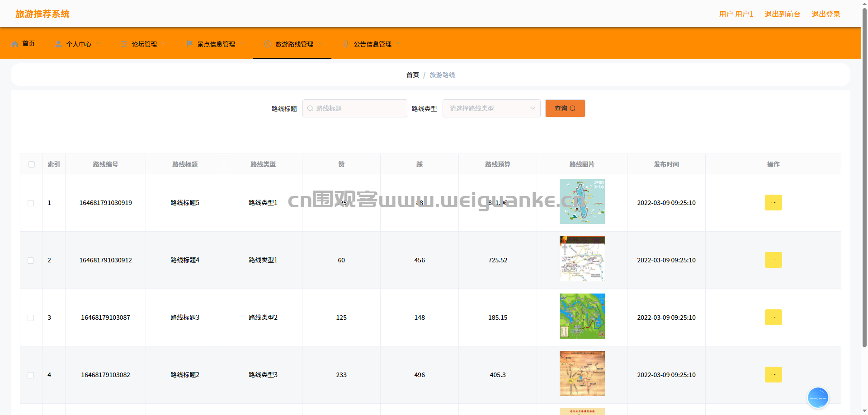The image size is (868, 415).
Task: Focus the 路线标题 search input field
Action: 355,108
